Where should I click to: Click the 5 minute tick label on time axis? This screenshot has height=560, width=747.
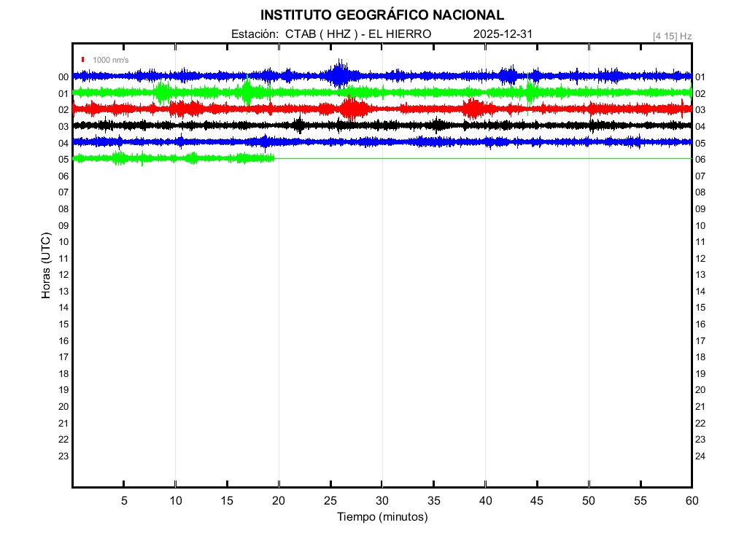click(124, 501)
